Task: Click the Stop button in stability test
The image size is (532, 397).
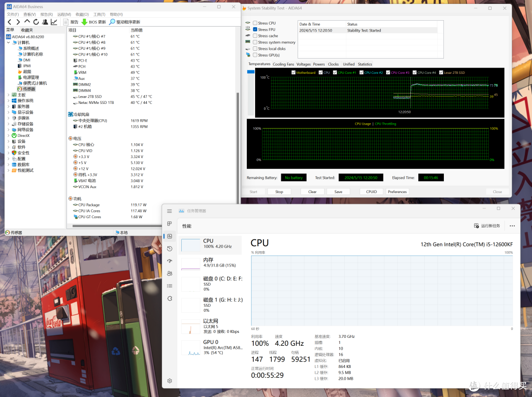Action: click(279, 192)
